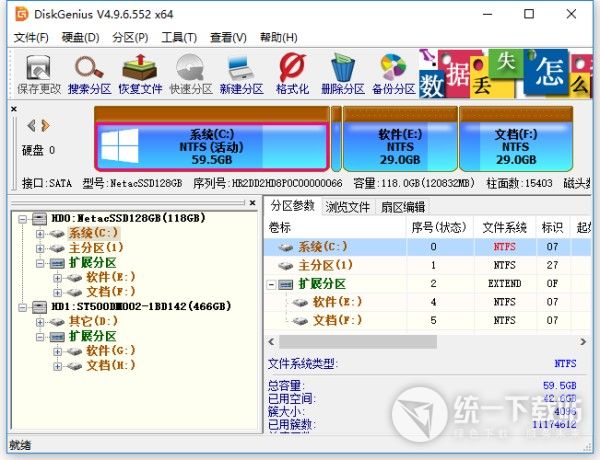Viewport: 600px width, 460px height.
Task: Click horizontal scrollbar thumb in partition table
Action: [x=358, y=341]
